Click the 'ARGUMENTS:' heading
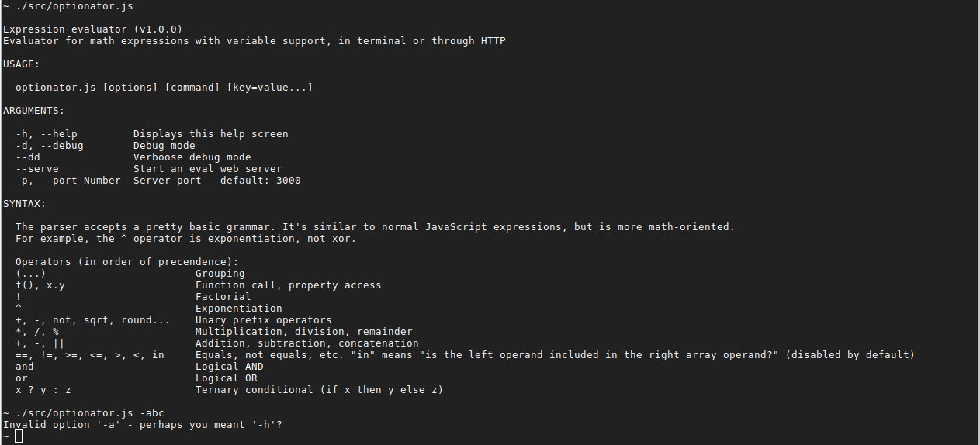 tap(34, 111)
